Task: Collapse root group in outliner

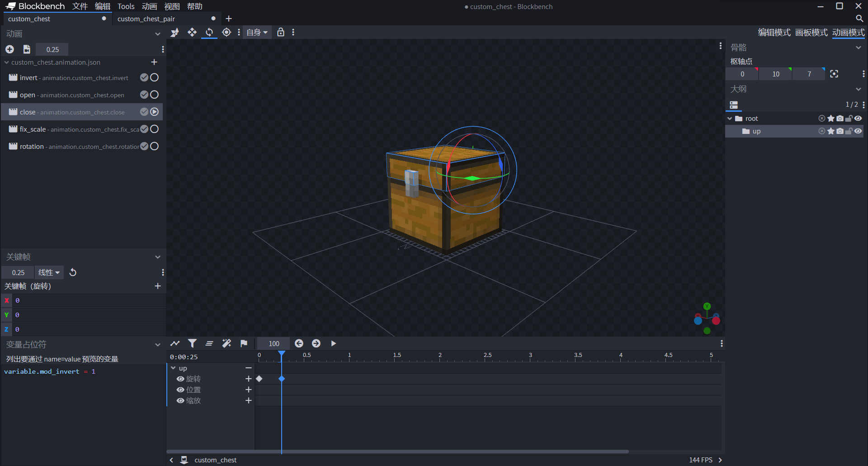Action: (x=730, y=119)
